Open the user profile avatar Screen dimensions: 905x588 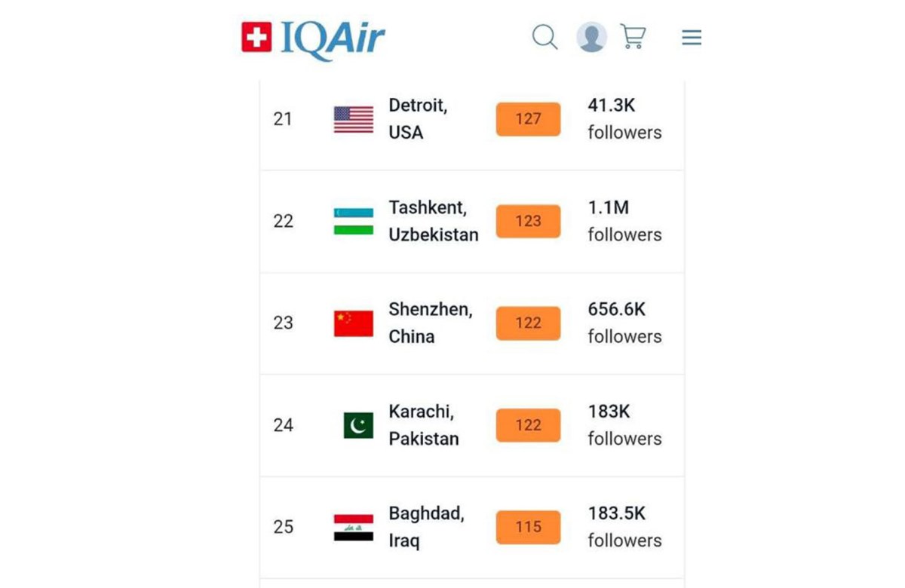(591, 37)
